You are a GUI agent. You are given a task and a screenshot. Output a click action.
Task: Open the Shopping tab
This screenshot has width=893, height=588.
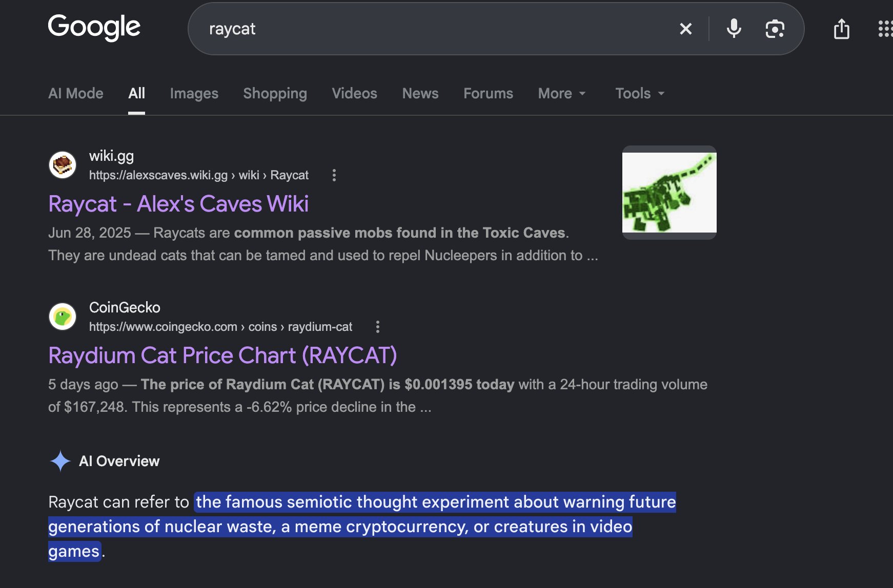[x=275, y=93]
